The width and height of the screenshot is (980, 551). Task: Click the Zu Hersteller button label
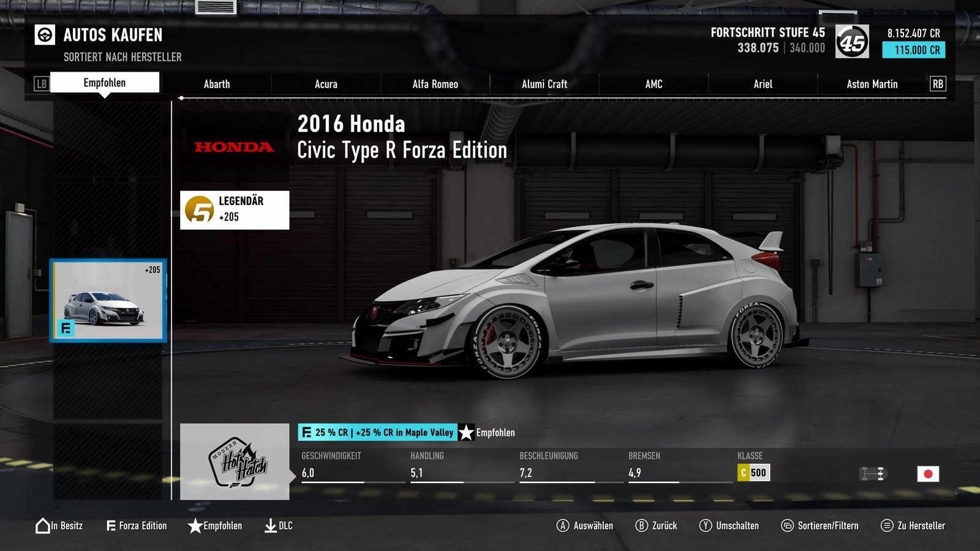pyautogui.click(x=921, y=525)
